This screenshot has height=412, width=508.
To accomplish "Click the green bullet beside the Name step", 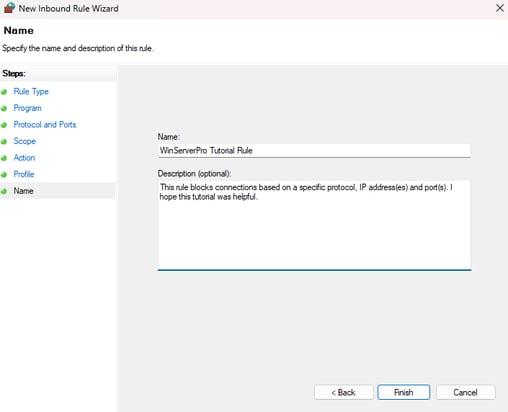I will tap(4, 191).
